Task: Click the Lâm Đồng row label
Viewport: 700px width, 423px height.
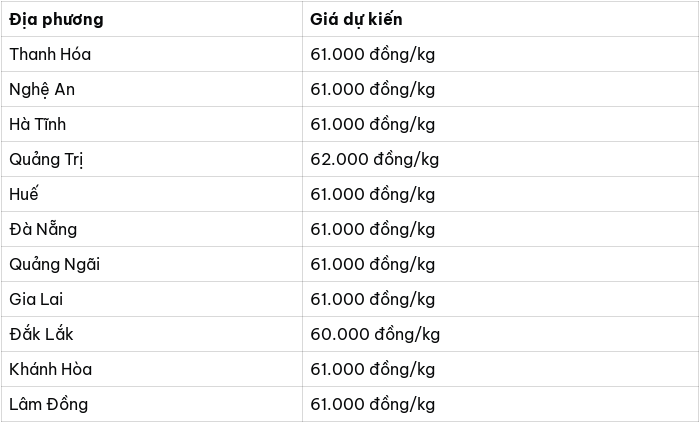Action: point(49,404)
